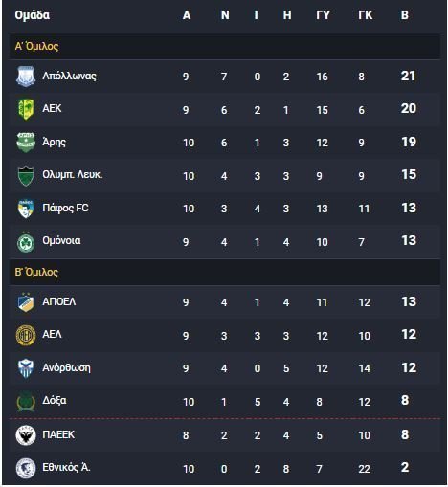Open the Ανόρθωση team name link
448x487 pixels.
click(66, 367)
